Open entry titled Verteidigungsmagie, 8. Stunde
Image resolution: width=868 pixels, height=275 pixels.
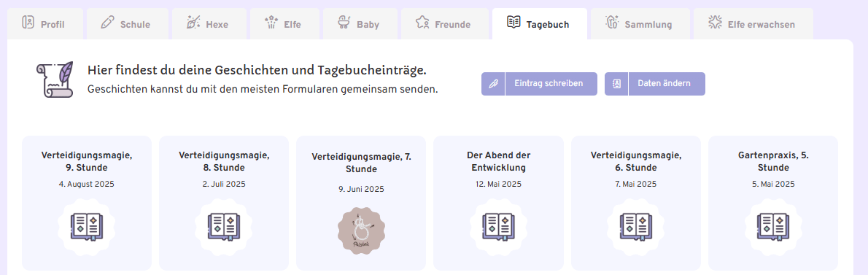(x=224, y=161)
